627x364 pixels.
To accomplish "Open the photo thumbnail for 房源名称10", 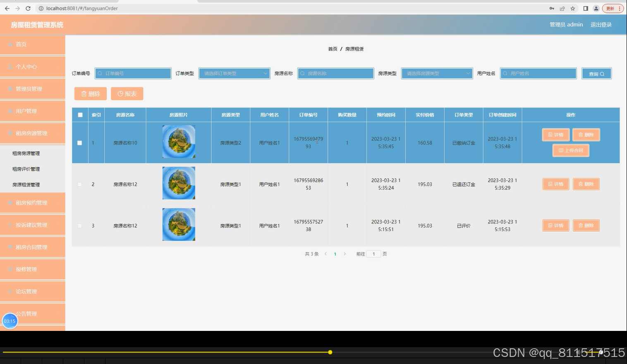I will point(179,142).
